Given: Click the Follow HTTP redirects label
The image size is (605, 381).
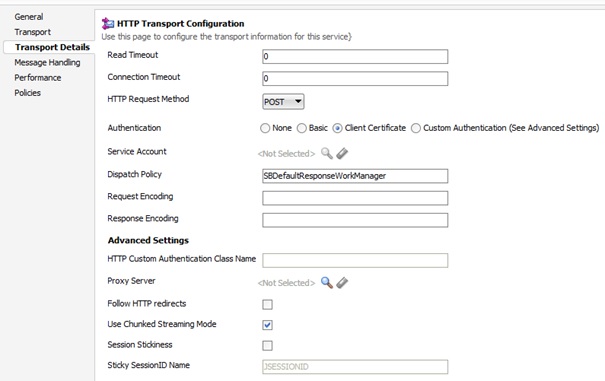Looking at the screenshot, I should click(x=147, y=304).
